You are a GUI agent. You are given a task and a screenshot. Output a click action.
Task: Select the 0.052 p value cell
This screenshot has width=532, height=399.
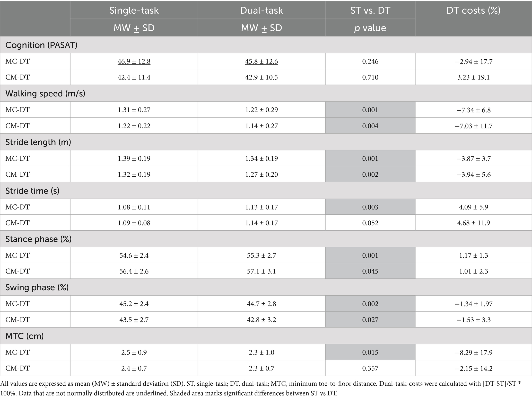[x=370, y=223]
